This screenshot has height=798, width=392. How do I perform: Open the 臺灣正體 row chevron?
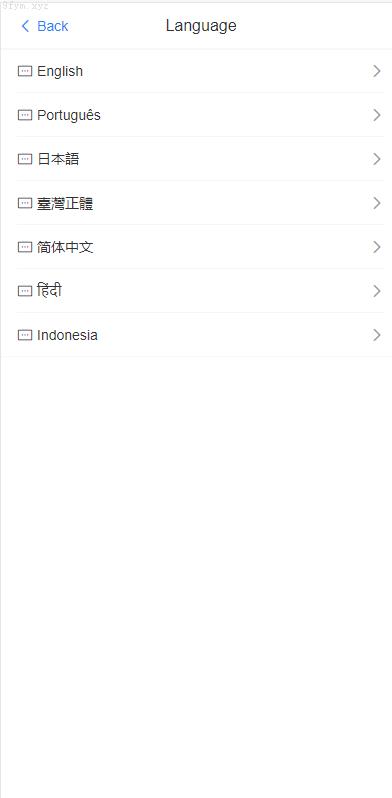[x=377, y=203]
